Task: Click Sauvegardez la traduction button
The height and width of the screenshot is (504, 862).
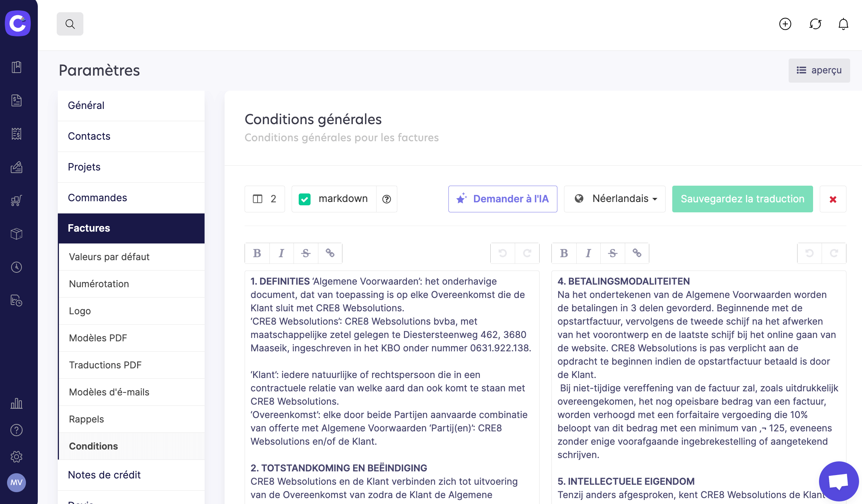Action: (743, 199)
